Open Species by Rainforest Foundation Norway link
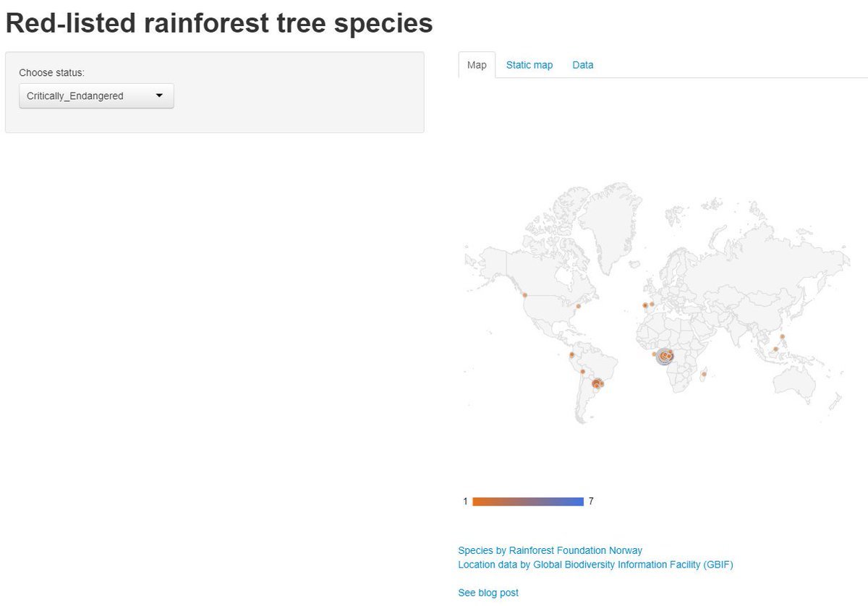 point(550,550)
